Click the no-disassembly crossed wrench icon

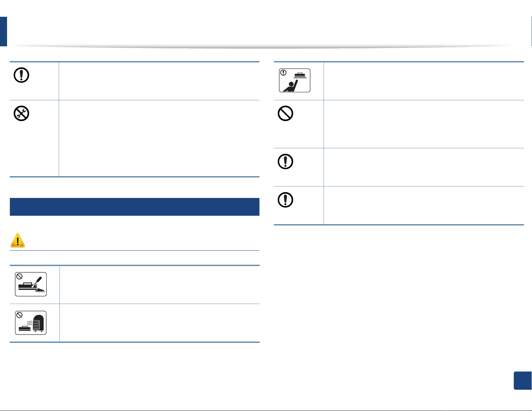pos(21,113)
